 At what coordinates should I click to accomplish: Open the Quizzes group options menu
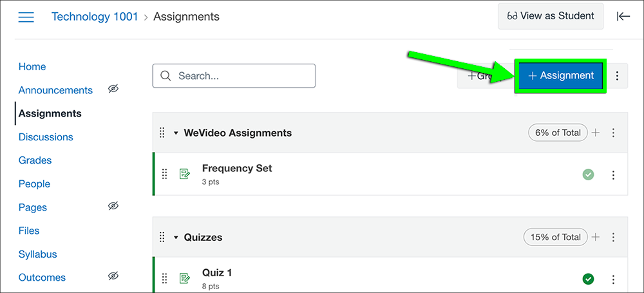click(x=613, y=237)
